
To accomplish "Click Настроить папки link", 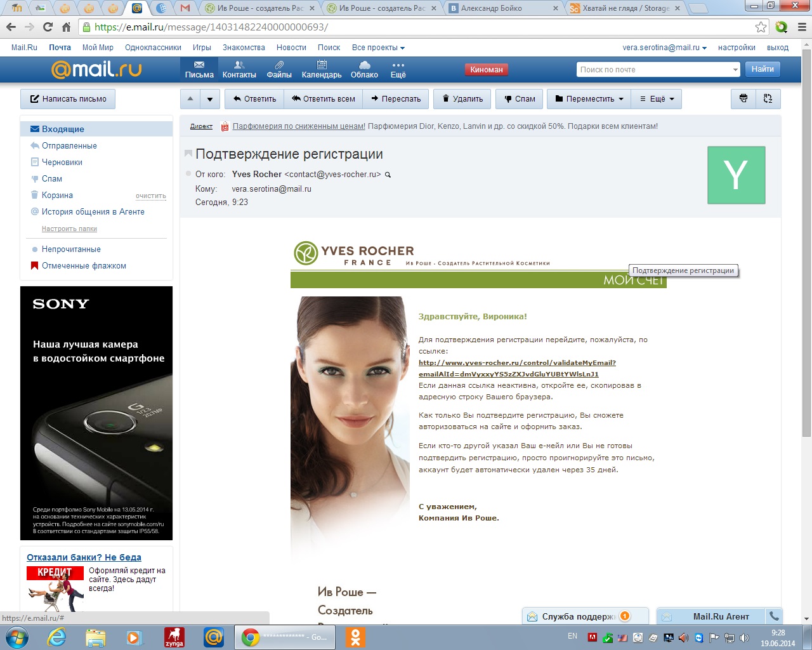I will coord(69,229).
